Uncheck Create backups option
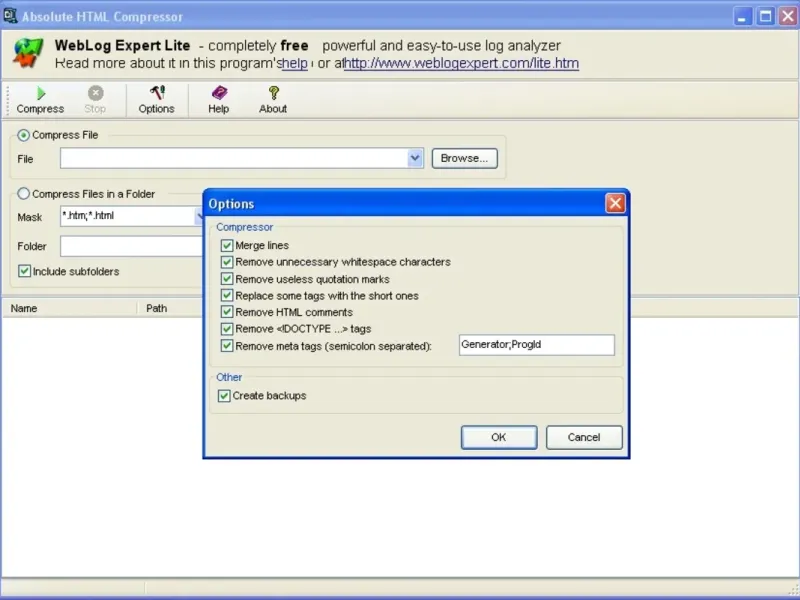This screenshot has width=800, height=600. (224, 396)
